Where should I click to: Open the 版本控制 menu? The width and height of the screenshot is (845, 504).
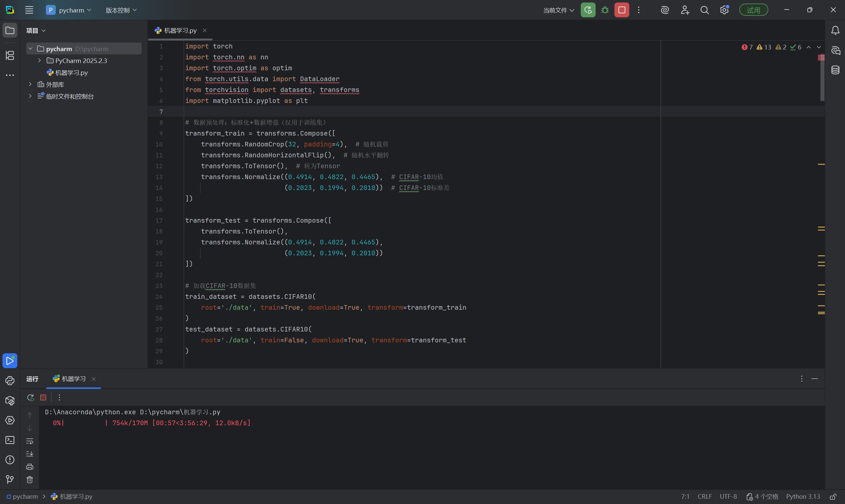coord(121,10)
